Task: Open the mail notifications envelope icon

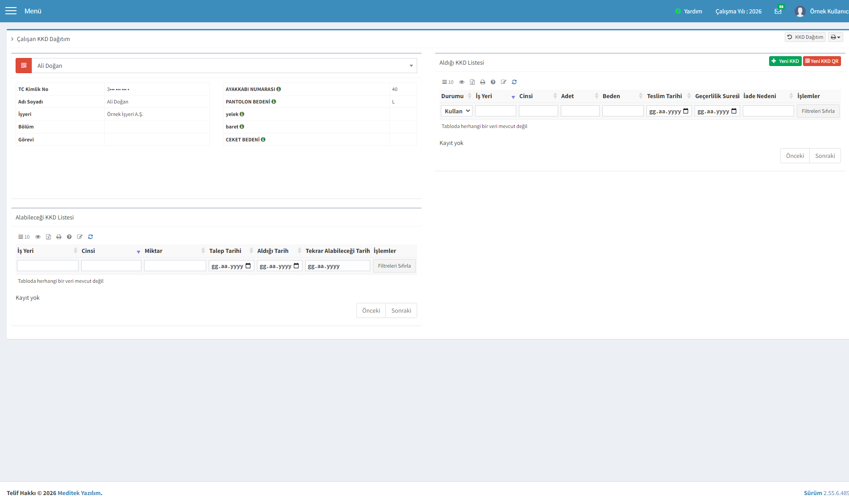Action: (x=778, y=11)
